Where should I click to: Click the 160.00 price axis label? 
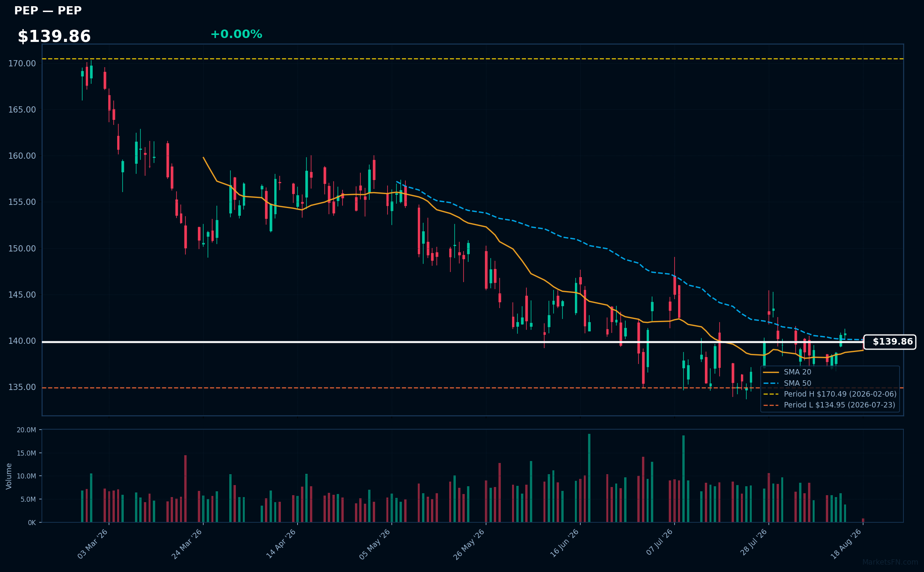[22, 156]
